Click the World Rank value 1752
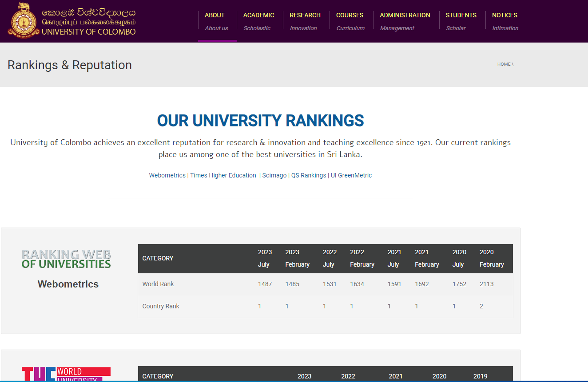 point(460,284)
